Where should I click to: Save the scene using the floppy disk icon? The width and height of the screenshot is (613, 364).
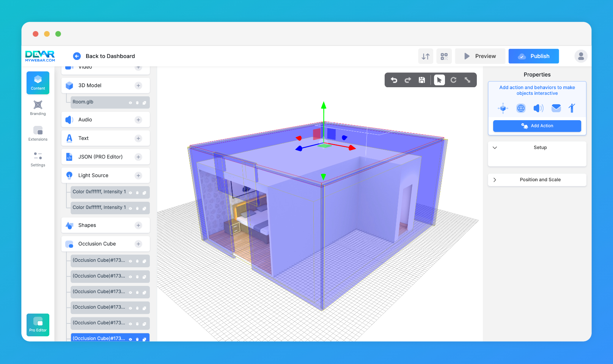422,80
